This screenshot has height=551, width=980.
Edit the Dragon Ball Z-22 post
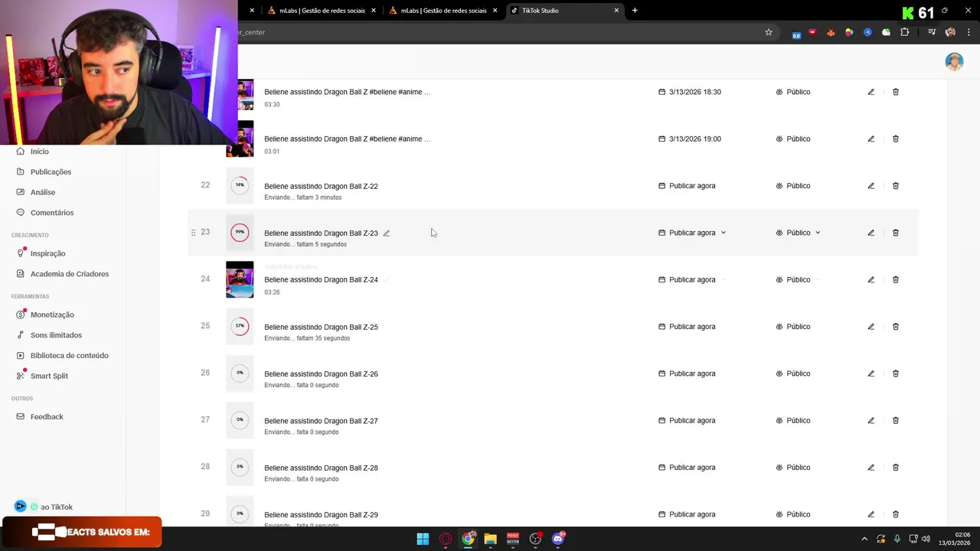coord(871,186)
